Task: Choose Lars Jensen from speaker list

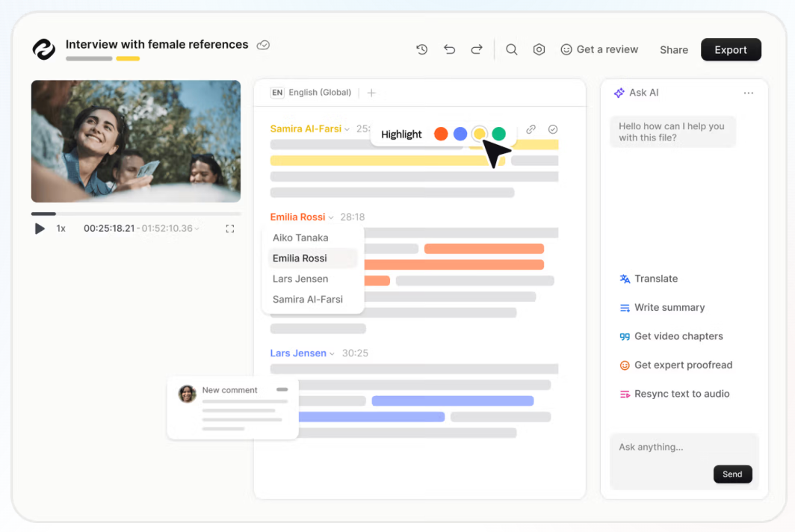Action: 300,279
